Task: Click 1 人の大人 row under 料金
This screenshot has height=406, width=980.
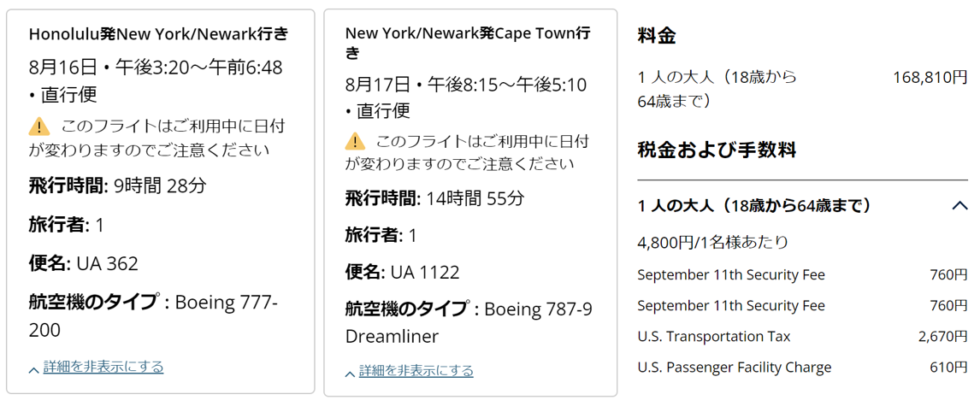Action: tap(802, 89)
